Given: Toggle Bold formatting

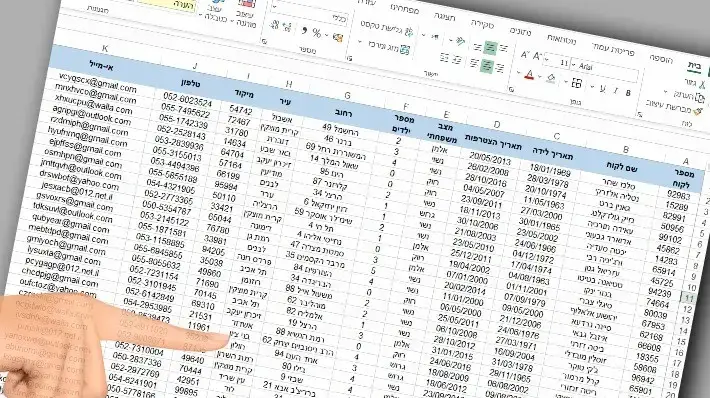Looking at the screenshot, I should pyautogui.click(x=628, y=93).
